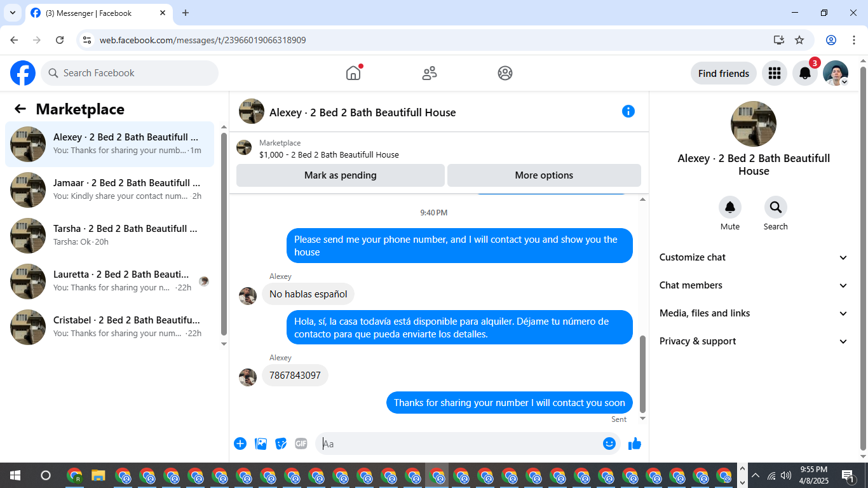
Task: Choose a GIF icon in composer
Action: tap(301, 444)
